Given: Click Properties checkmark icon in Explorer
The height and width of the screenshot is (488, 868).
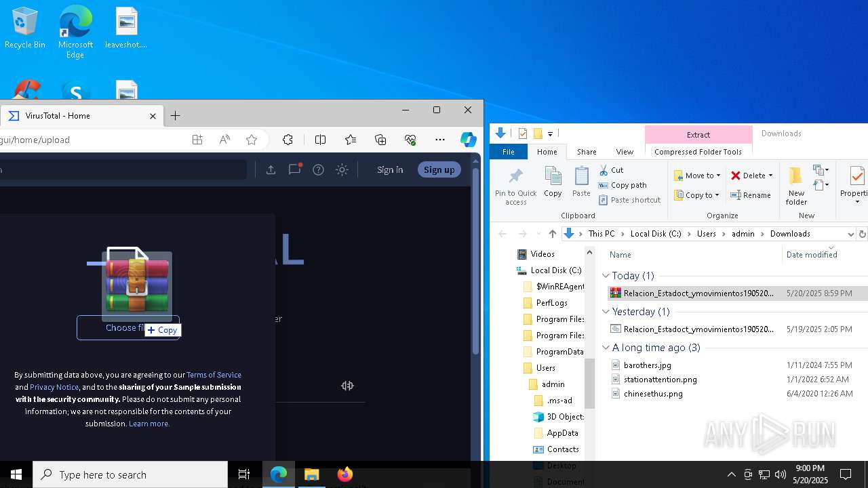Looking at the screenshot, I should [x=856, y=184].
